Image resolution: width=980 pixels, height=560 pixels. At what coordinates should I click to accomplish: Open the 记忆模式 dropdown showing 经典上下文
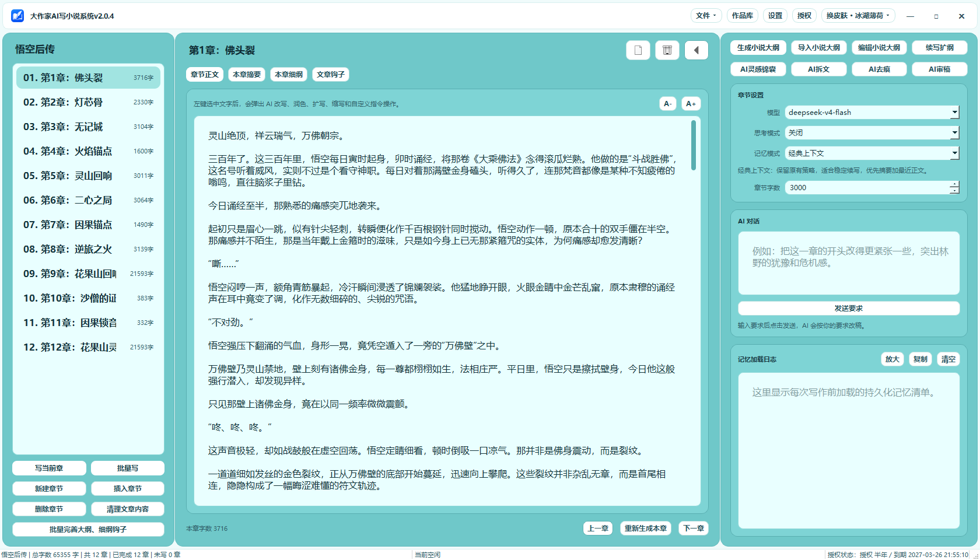pyautogui.click(x=872, y=153)
